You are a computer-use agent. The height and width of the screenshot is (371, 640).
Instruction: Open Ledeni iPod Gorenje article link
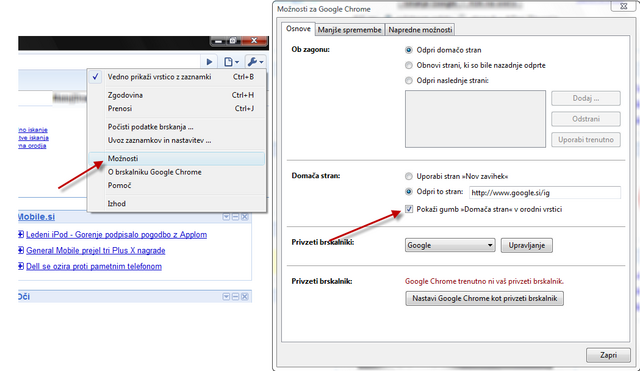point(116,235)
